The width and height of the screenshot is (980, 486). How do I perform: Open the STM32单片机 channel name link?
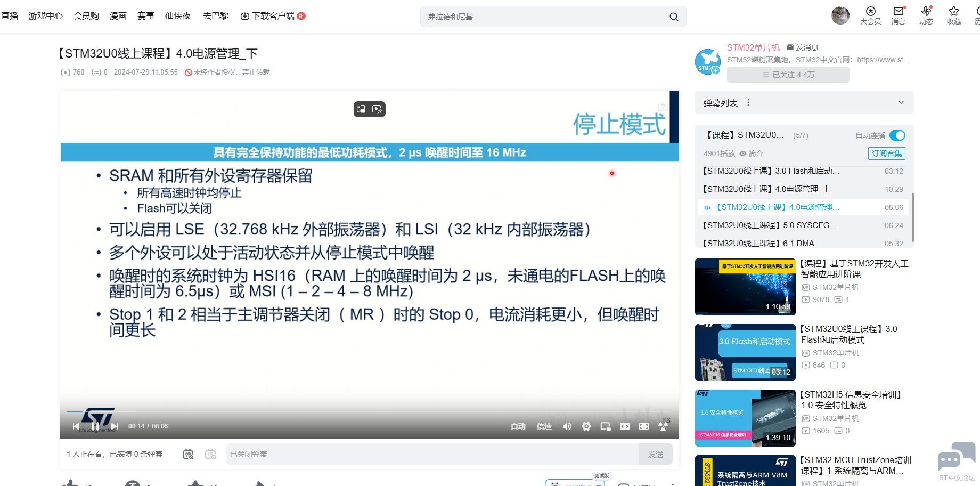(753, 47)
